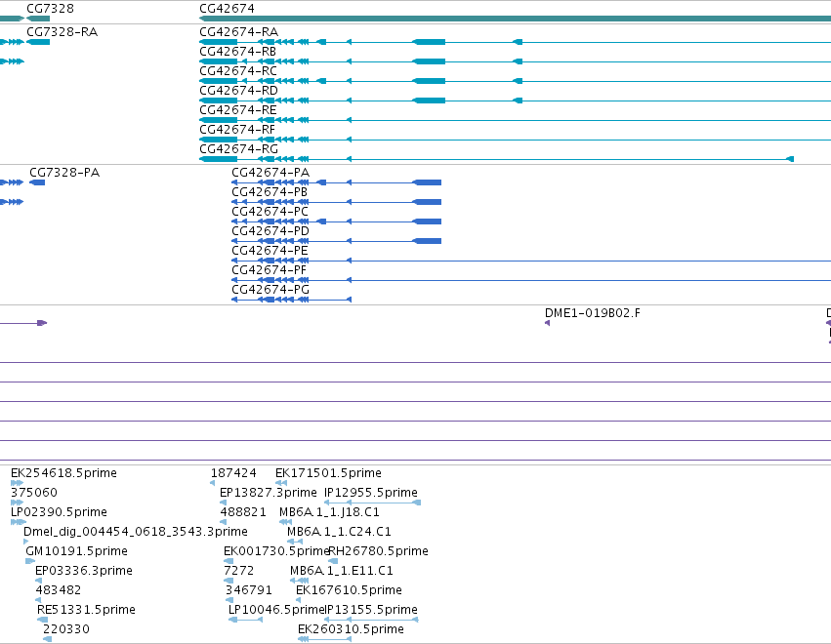831x644 pixels.
Task: Click the IP13155.5prime EST label
Action: pyautogui.click(x=371, y=610)
